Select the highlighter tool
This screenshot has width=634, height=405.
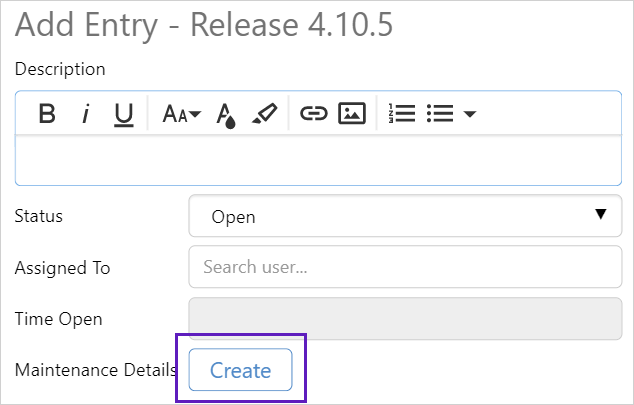click(x=264, y=114)
